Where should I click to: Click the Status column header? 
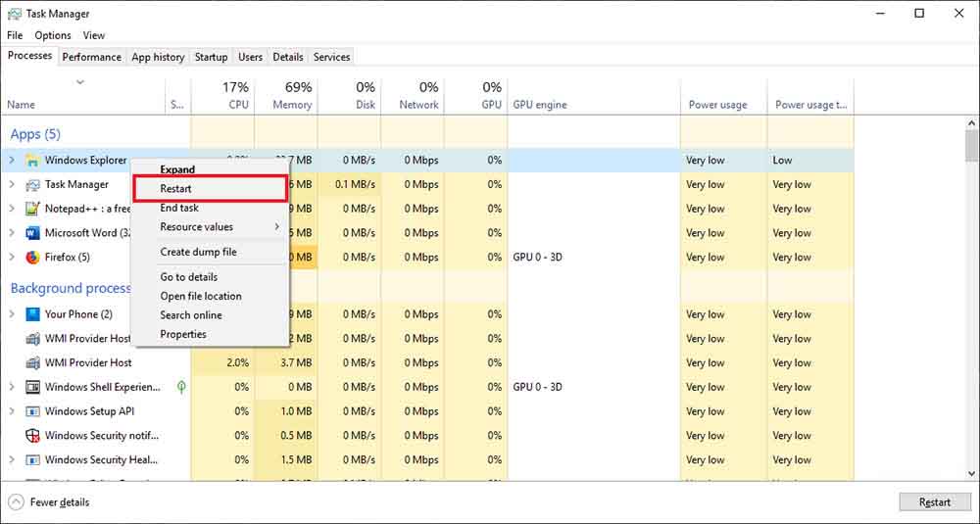pos(177,96)
